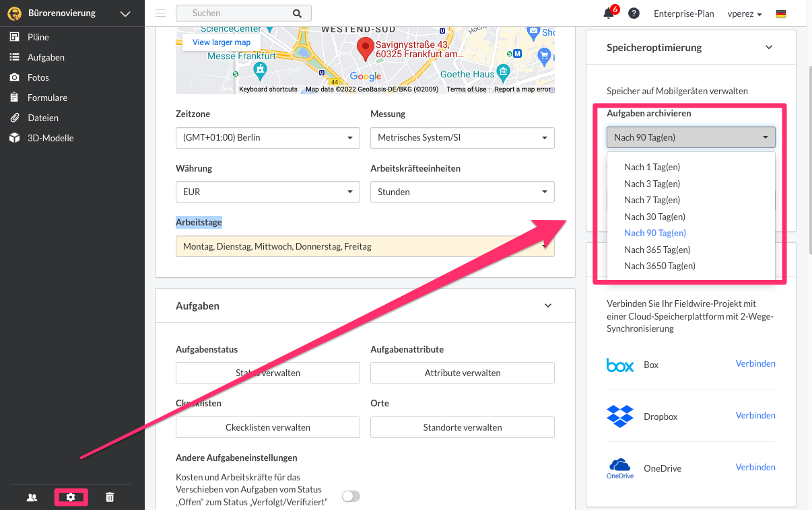Image resolution: width=812 pixels, height=510 pixels.
Task: Open project settings gear icon
Action: 71,497
